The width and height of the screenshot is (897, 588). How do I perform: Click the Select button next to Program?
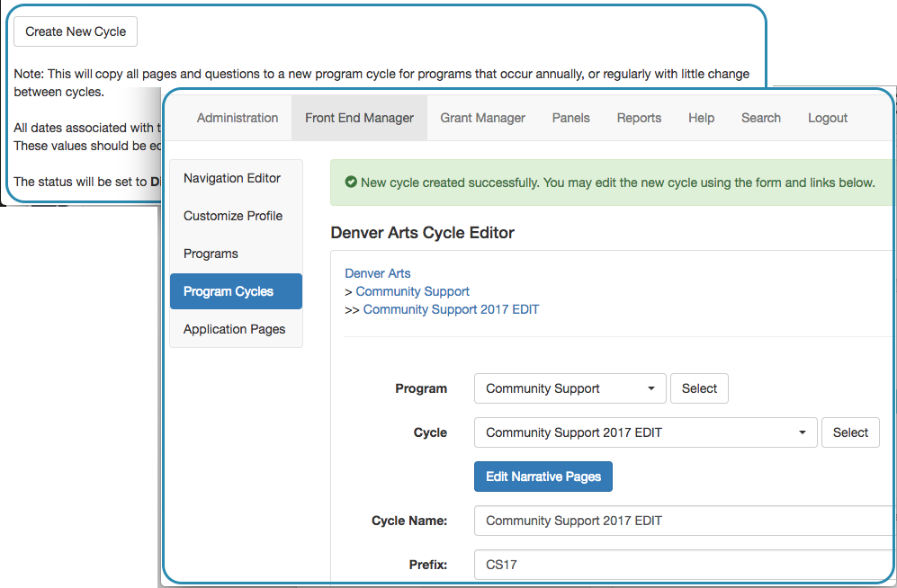699,388
